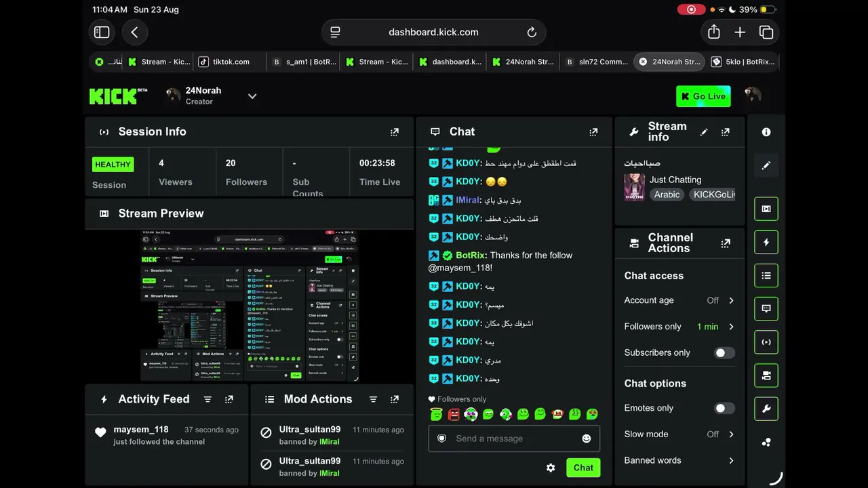Open Account age setting chevron

pyautogui.click(x=731, y=300)
